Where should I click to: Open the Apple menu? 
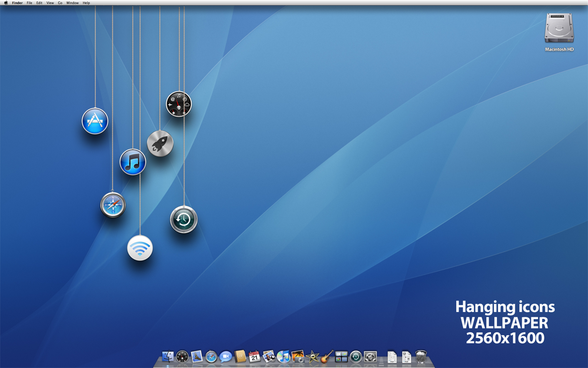[6, 2]
